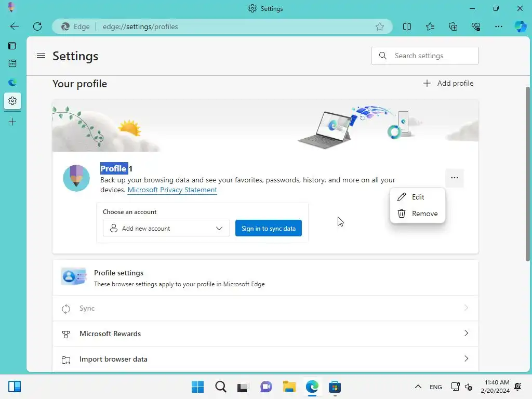Viewport: 532px width, 399px height.
Task: Click the ENG language indicator
Action: (436, 387)
